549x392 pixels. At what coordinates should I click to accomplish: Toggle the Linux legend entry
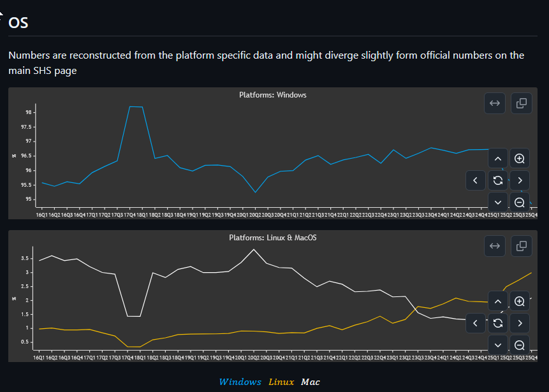click(x=281, y=382)
